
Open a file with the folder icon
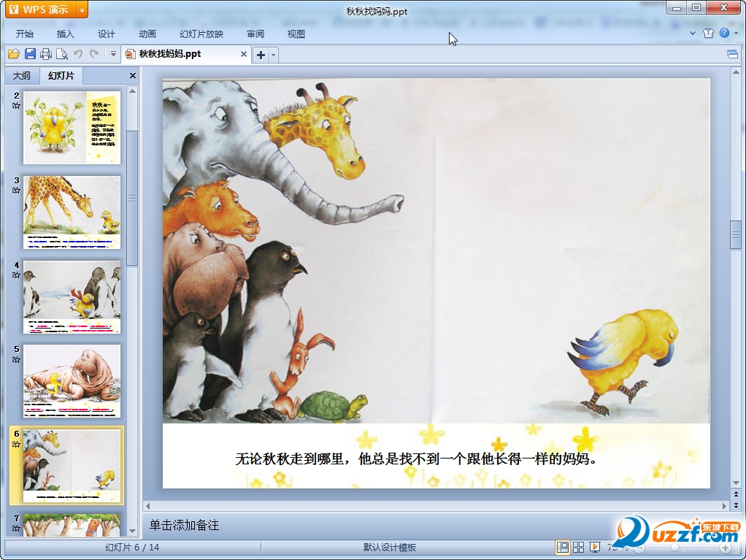(x=14, y=54)
